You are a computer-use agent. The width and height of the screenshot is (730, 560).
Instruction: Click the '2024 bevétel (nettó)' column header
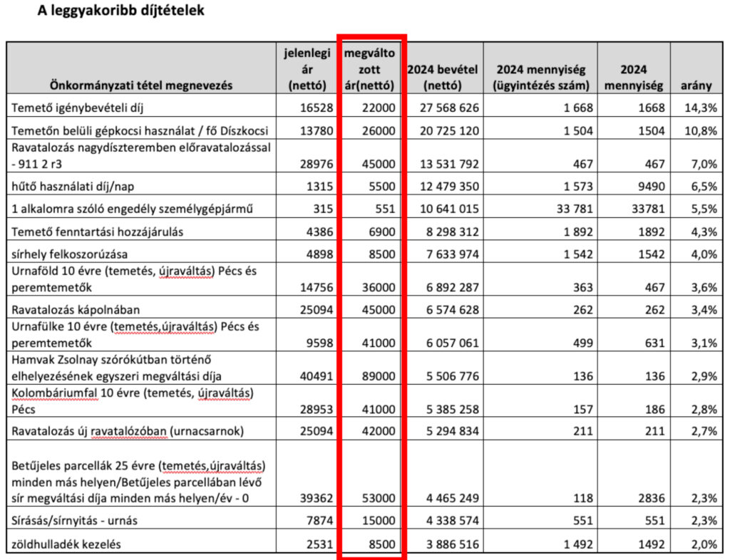(x=442, y=77)
